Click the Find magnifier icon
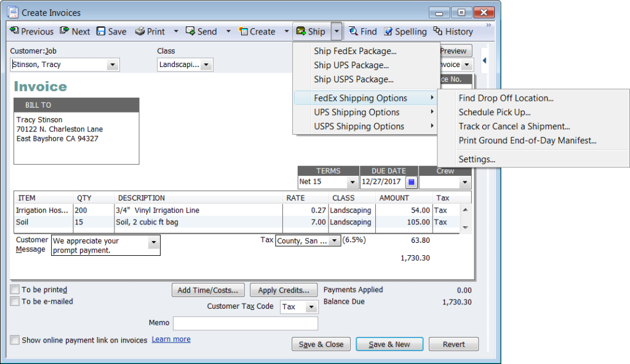Image resolution: width=630 pixels, height=364 pixels. click(x=353, y=31)
